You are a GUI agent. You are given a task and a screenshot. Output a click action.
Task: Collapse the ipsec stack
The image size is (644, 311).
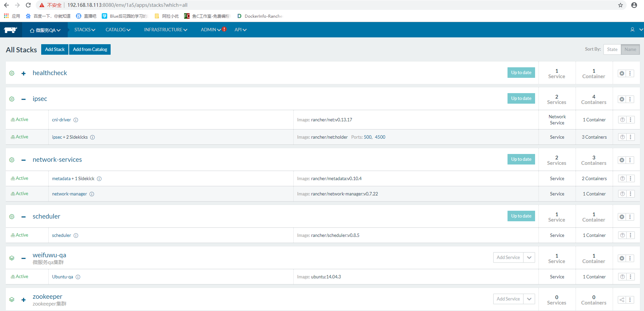(23, 99)
